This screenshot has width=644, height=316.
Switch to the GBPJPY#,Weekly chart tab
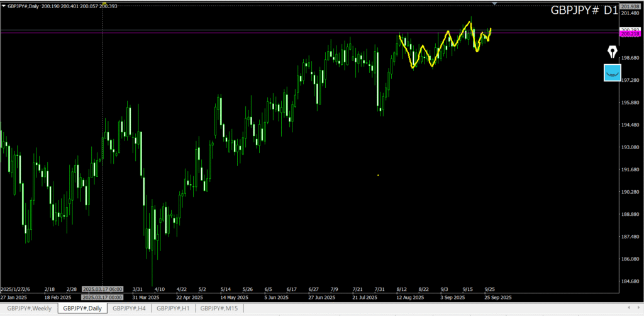point(29,308)
